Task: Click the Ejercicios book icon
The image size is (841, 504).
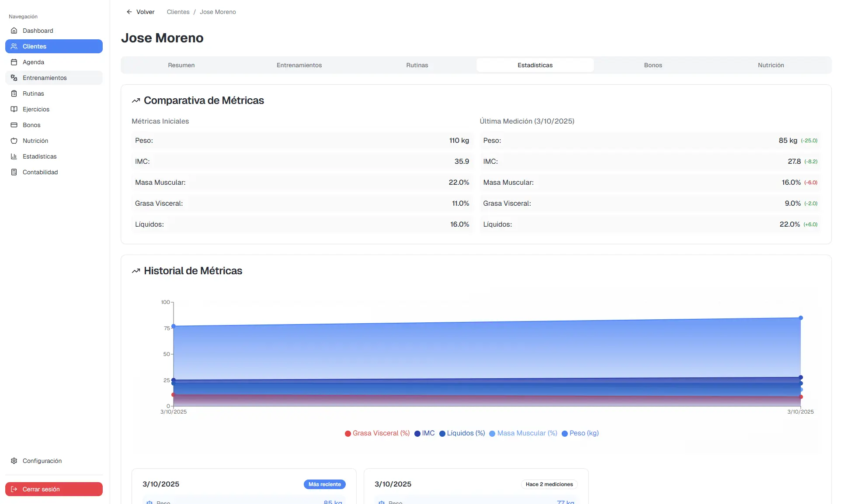Action: coord(14,109)
